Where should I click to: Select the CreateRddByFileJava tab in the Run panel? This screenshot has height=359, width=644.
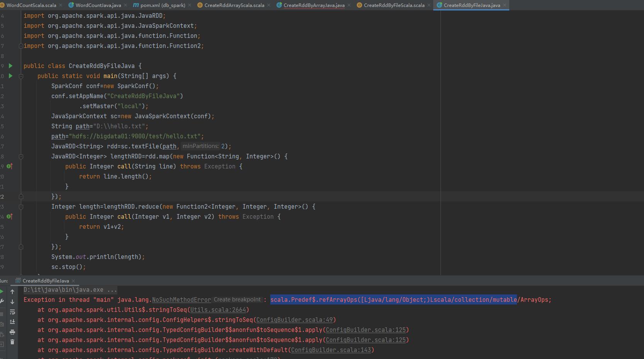pos(46,281)
